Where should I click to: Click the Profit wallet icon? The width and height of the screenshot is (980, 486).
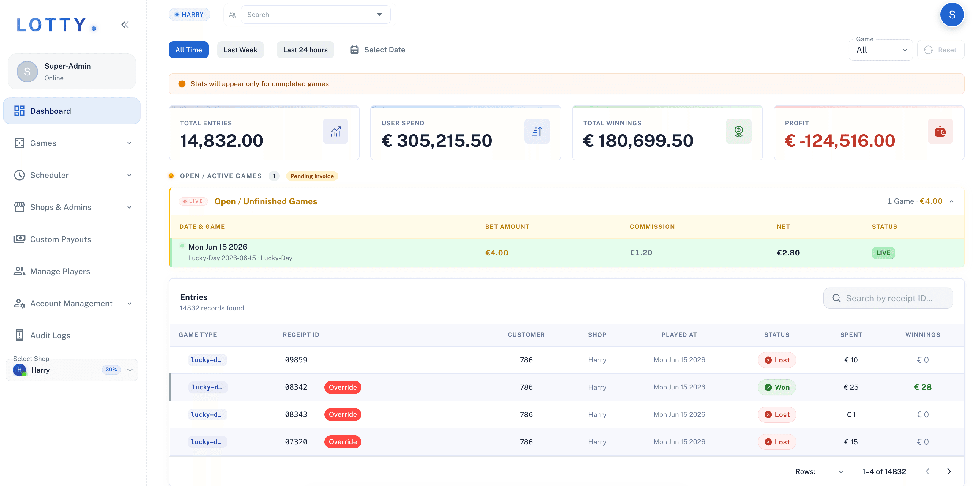940,132
